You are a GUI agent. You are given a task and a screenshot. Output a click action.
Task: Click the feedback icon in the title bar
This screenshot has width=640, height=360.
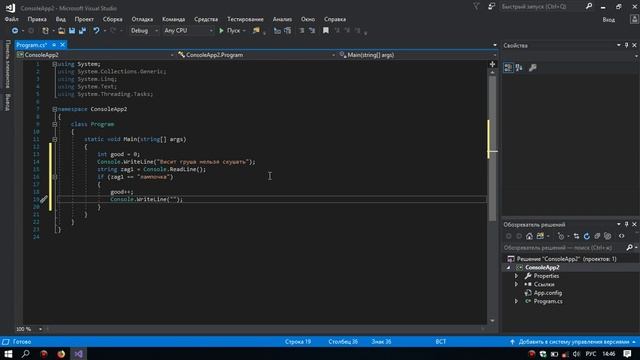491,7
